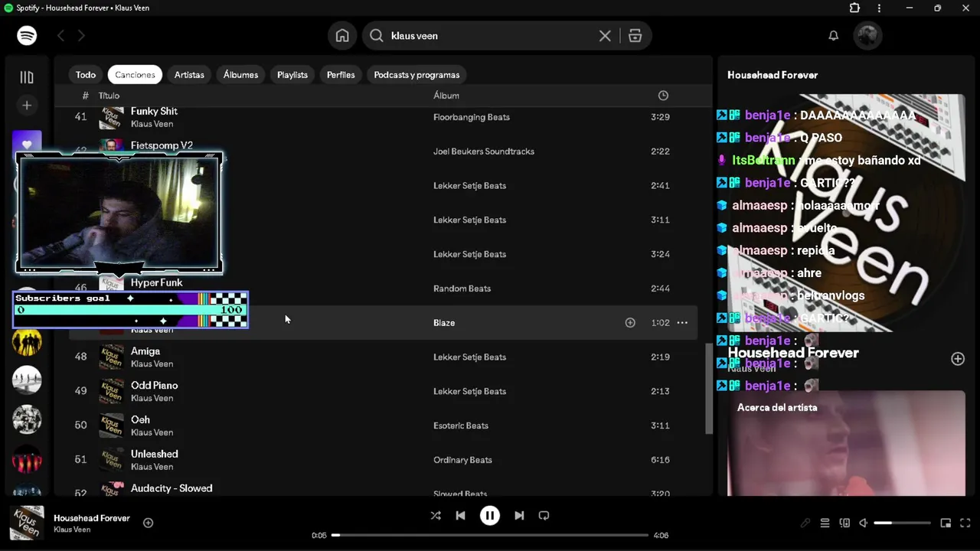This screenshot has width=980, height=551.
Task: Navigate back with the left arrow
Action: [x=60, y=35]
